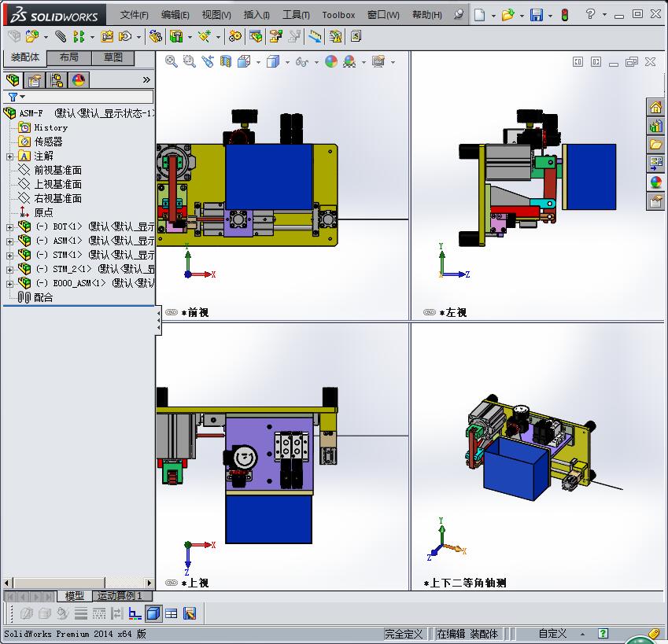Click the Interference Detection icon
Image resolution: width=668 pixels, height=644 pixels.
[335, 37]
